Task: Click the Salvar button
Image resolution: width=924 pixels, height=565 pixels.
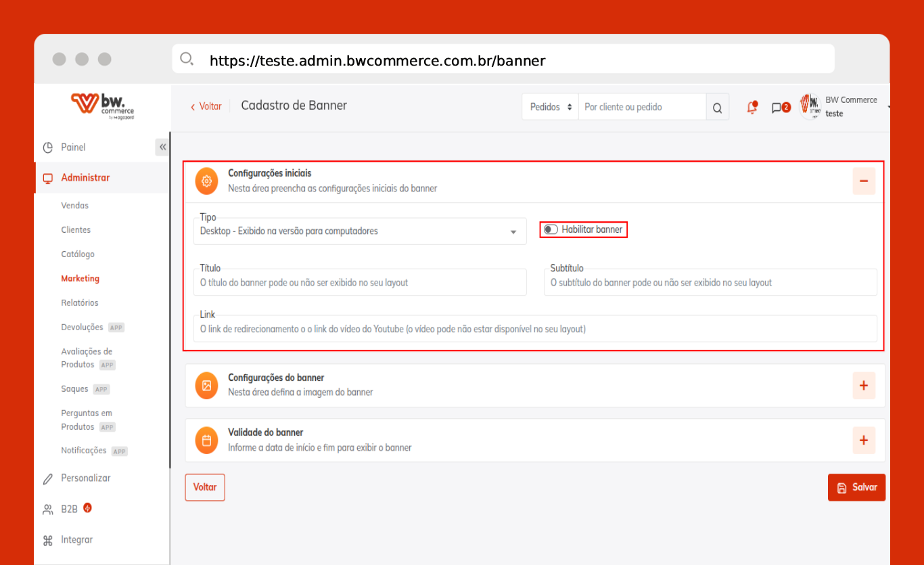Action: 856,487
